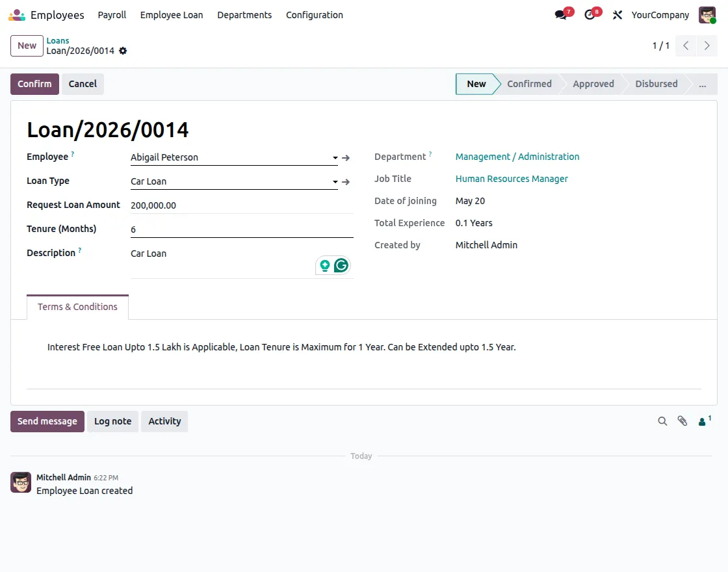The width and height of the screenshot is (728, 572).
Task: Click Send message button
Action: pyautogui.click(x=47, y=421)
